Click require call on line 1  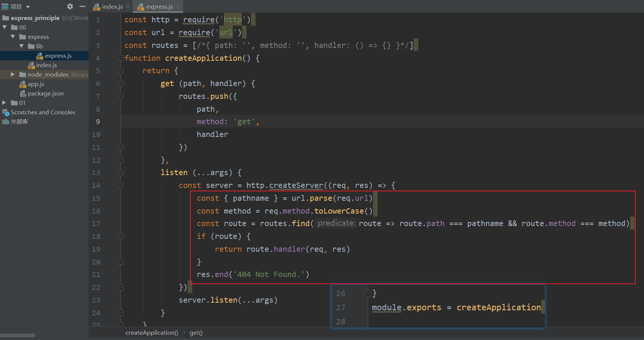[199, 20]
